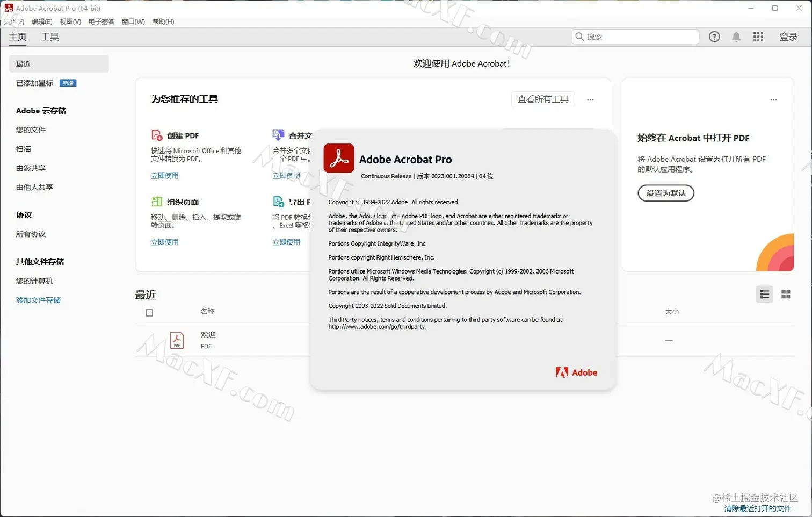The width and height of the screenshot is (812, 517).
Task: Click the 欢迎 PDF file icon
Action: pyautogui.click(x=177, y=340)
